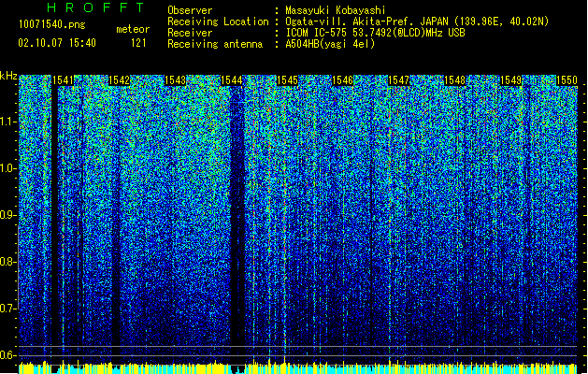588x374 pixels.
Task: Click the Receiving antenna label
Action: pyautogui.click(x=215, y=44)
